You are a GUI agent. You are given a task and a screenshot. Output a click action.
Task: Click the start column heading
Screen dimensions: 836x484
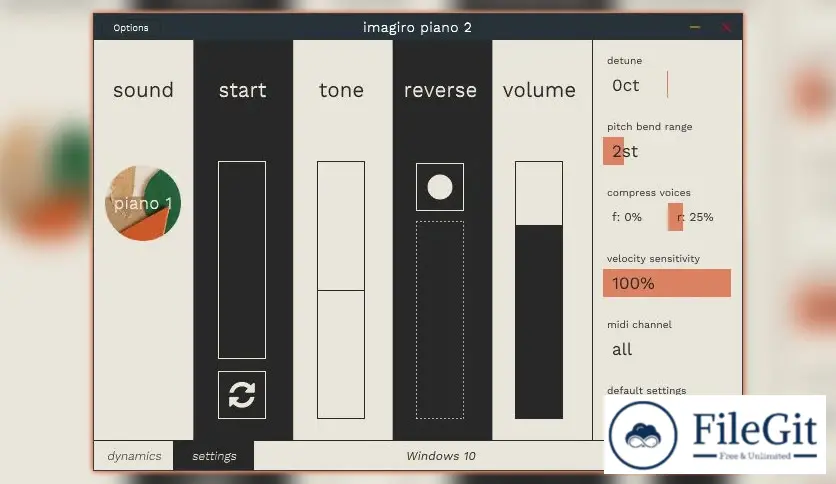coord(243,90)
